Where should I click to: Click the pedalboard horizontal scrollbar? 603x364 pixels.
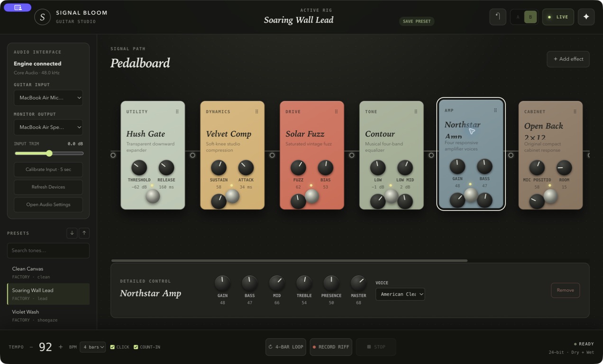point(289,260)
